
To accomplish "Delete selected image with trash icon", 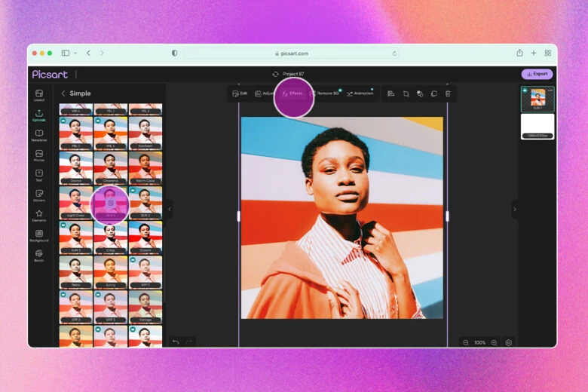I will click(448, 93).
